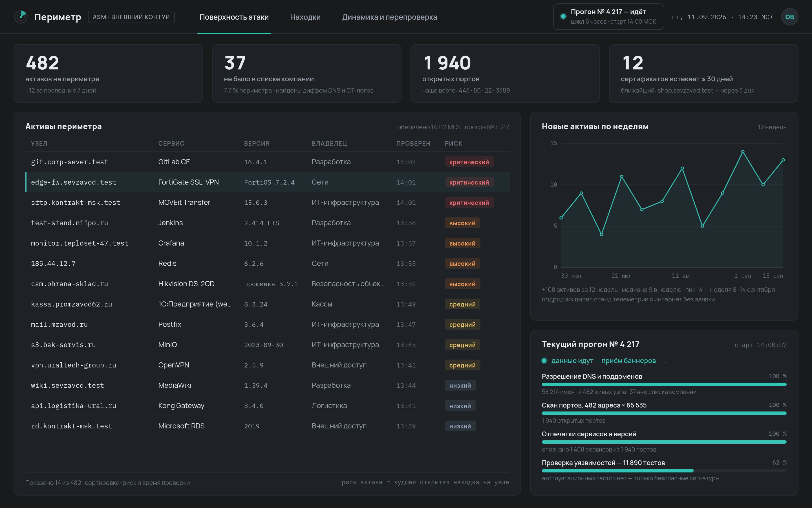This screenshot has width=812, height=508.
Task: Click the Kong Gateway service cell
Action: pos(181,406)
